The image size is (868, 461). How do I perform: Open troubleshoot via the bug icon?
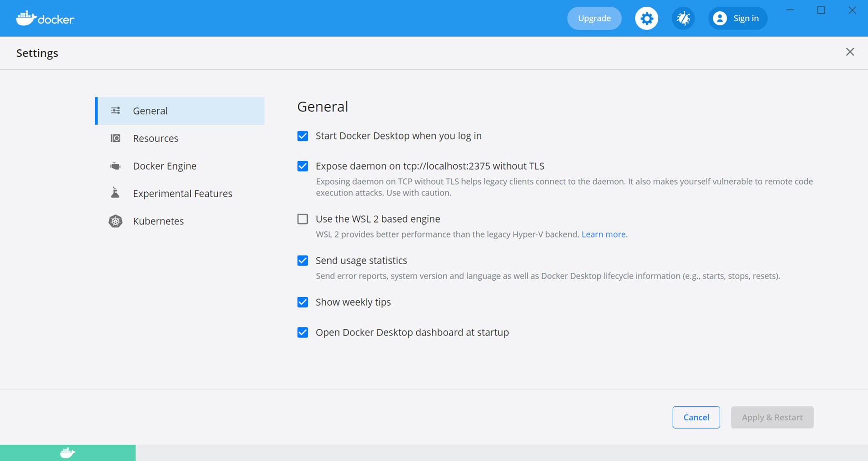683,19
